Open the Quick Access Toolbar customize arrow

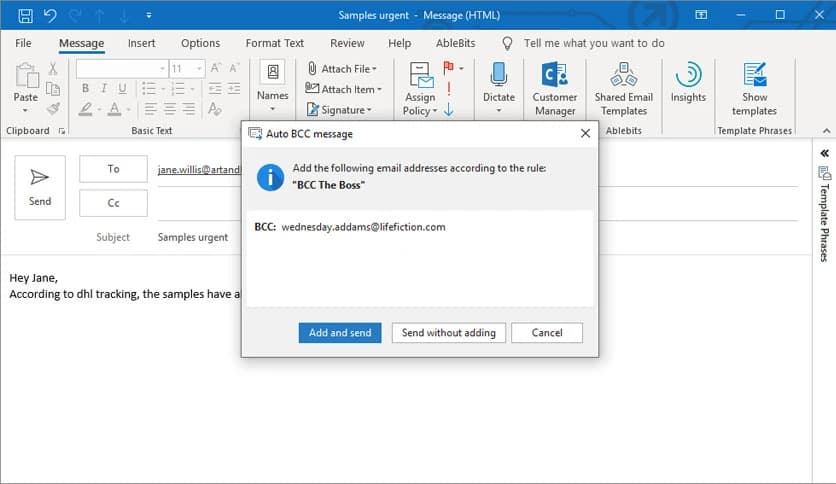(x=149, y=15)
